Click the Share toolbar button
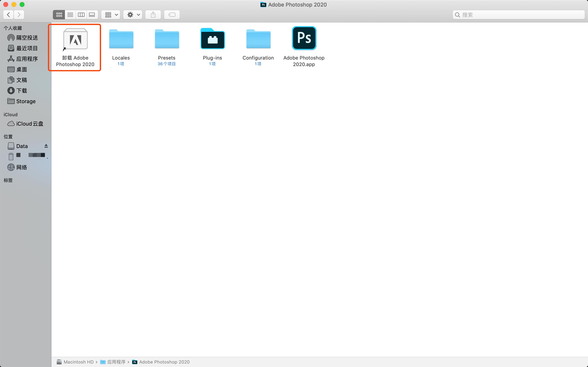 pos(153,15)
